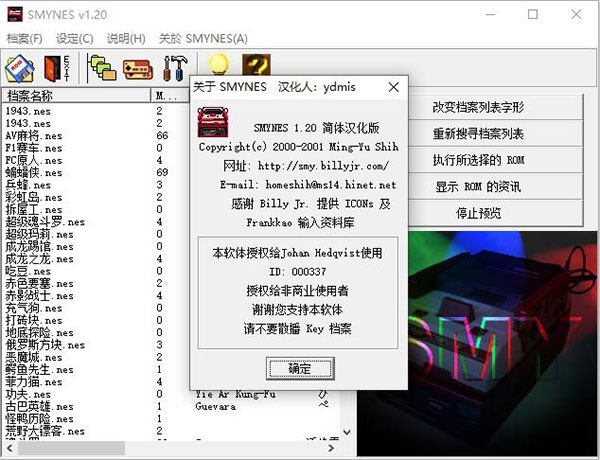This screenshot has width=600, height=460.
Task: Open the folder tree directory icon
Action: (x=101, y=69)
